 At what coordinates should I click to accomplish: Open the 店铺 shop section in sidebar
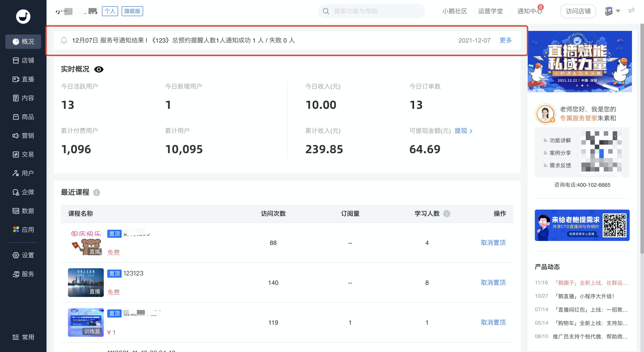click(23, 60)
